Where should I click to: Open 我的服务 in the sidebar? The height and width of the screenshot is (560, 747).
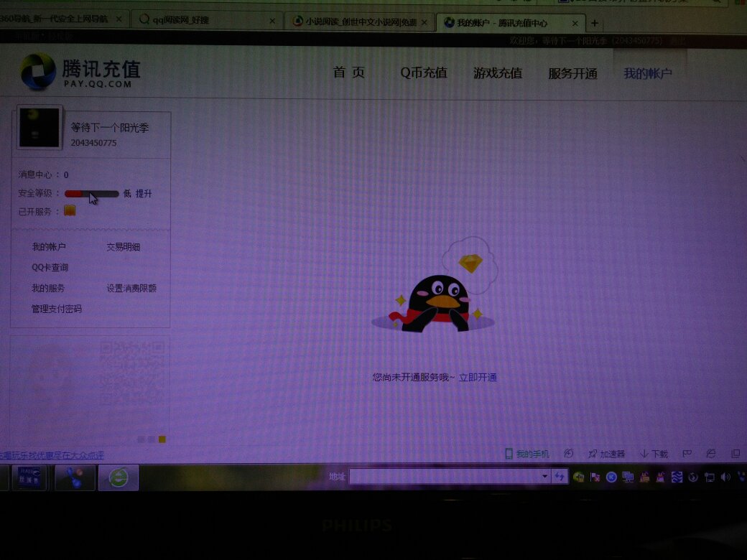(48, 288)
